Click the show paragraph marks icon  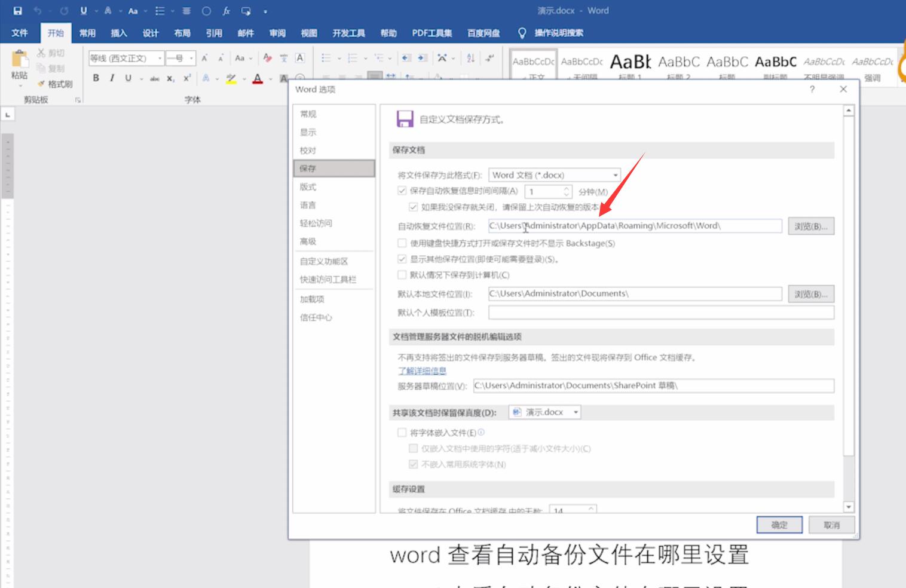(489, 58)
